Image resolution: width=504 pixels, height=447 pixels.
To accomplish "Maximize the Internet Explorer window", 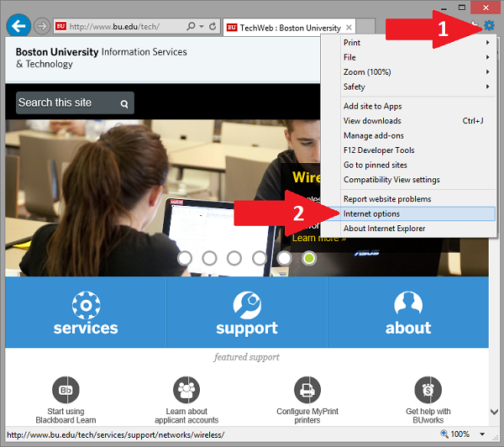I will pyautogui.click(x=462, y=8).
